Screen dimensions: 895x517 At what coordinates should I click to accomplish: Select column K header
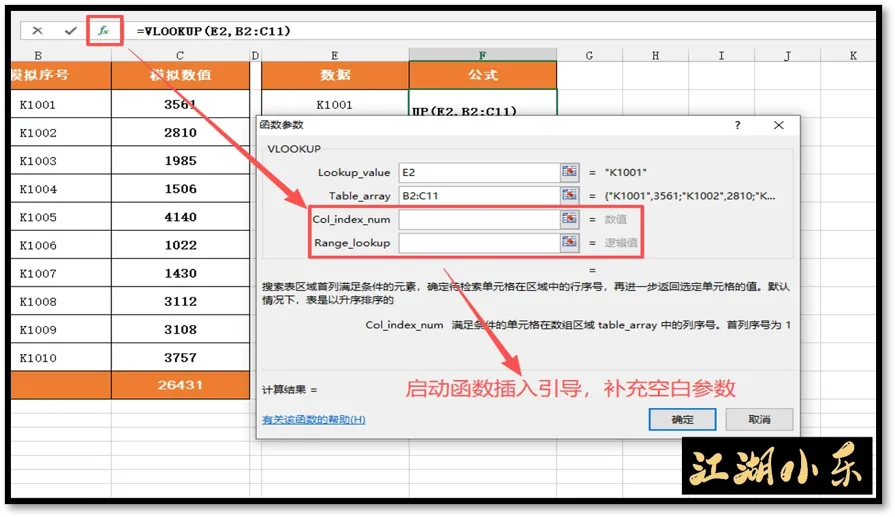click(853, 55)
